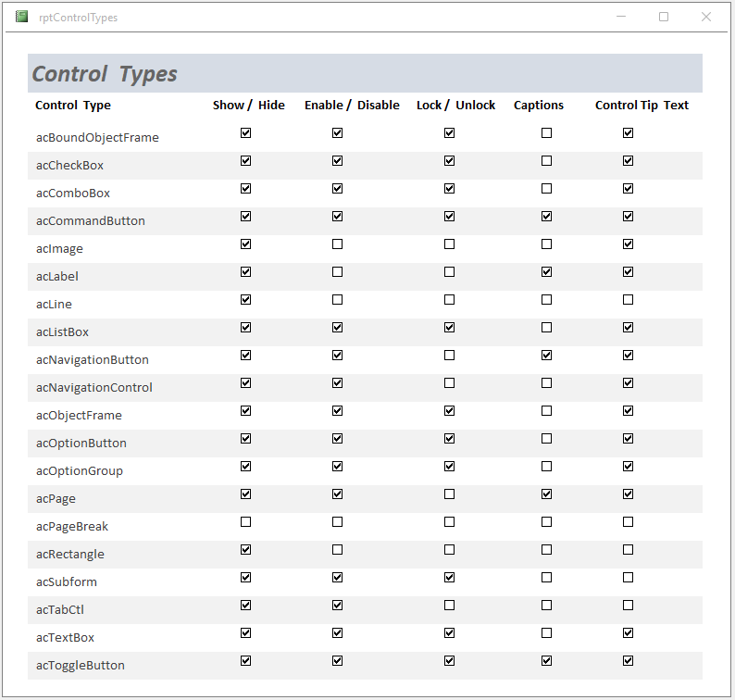Toggle Lock/Unlock checkbox for acComboBox
This screenshot has width=735, height=700.
pos(449,188)
